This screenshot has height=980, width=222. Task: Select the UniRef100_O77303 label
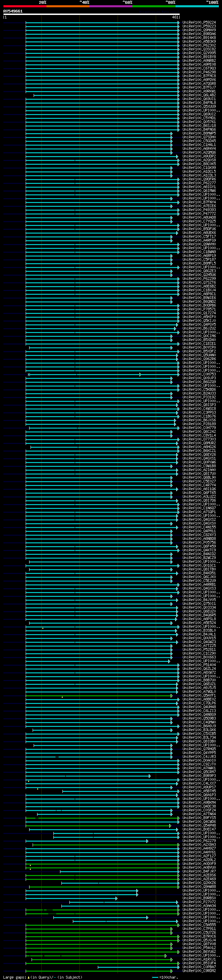click(199, 439)
